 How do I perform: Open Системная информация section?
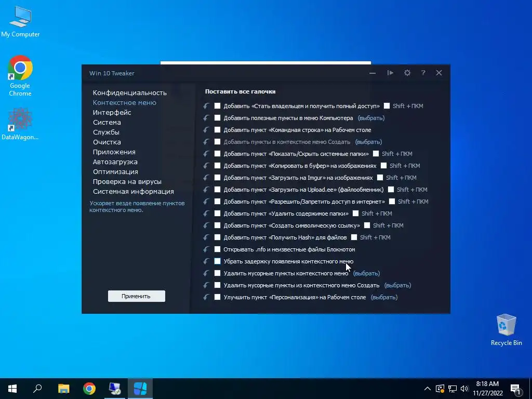[x=134, y=191]
